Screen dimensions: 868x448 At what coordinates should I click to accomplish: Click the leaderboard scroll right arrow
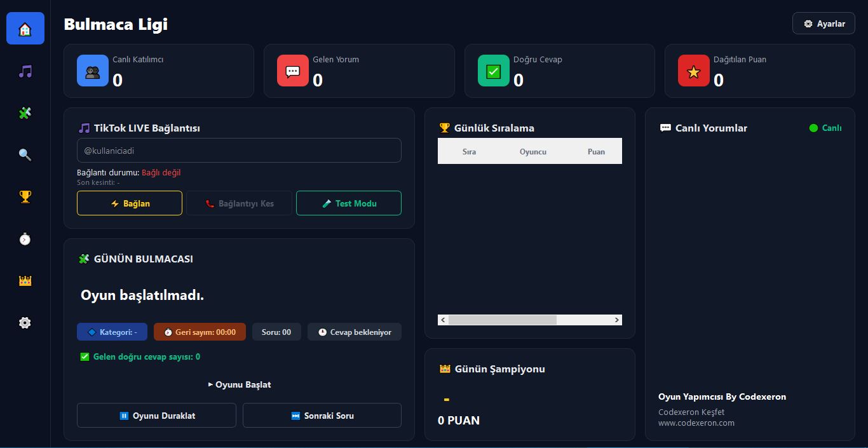616,320
